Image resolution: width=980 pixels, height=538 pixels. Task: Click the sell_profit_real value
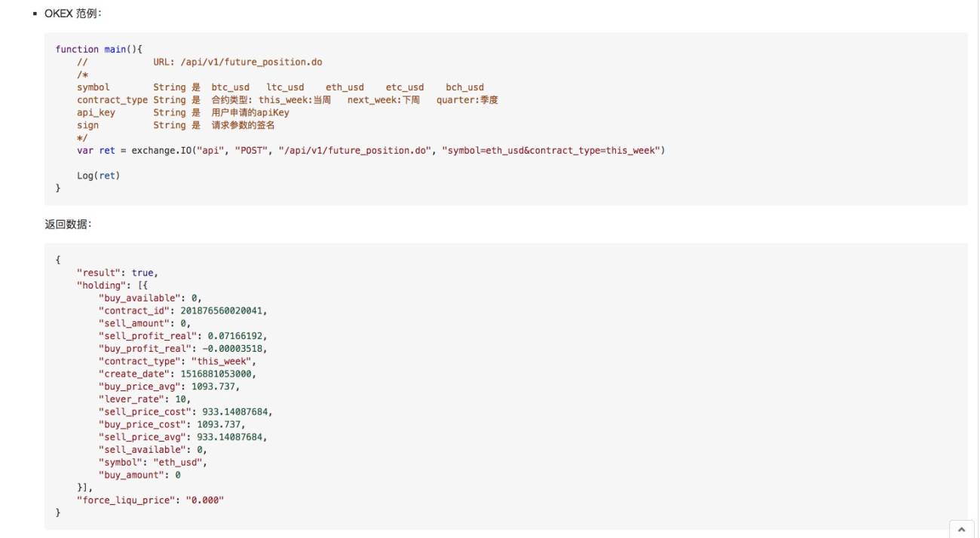pyautogui.click(x=237, y=336)
